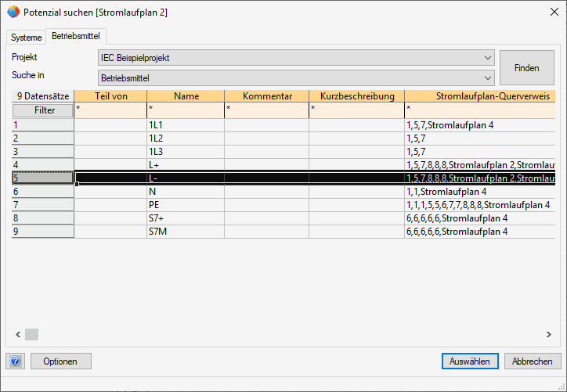
Task: Click the blue help question mark icon
Action: tap(16, 361)
